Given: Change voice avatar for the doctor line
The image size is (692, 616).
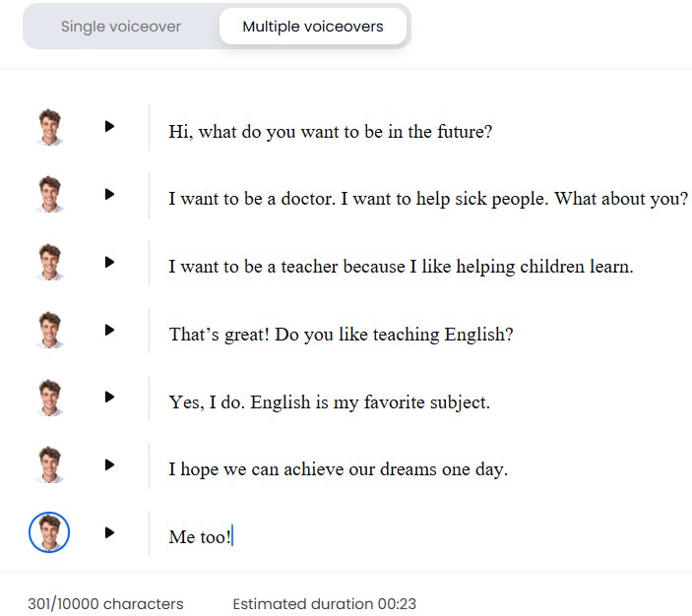Looking at the screenshot, I should tap(49, 195).
